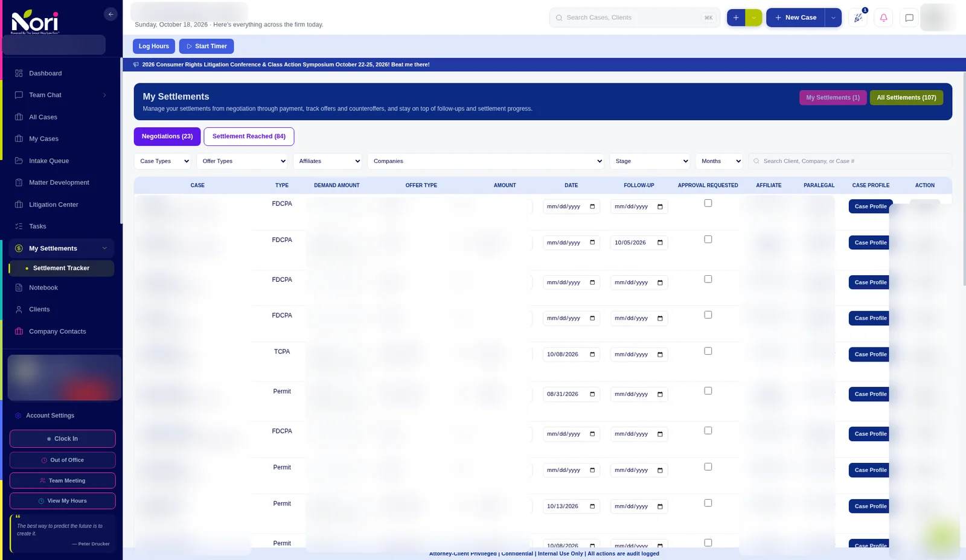966x560 pixels.
Task: Show My Settlements (1) view
Action: coord(833,98)
